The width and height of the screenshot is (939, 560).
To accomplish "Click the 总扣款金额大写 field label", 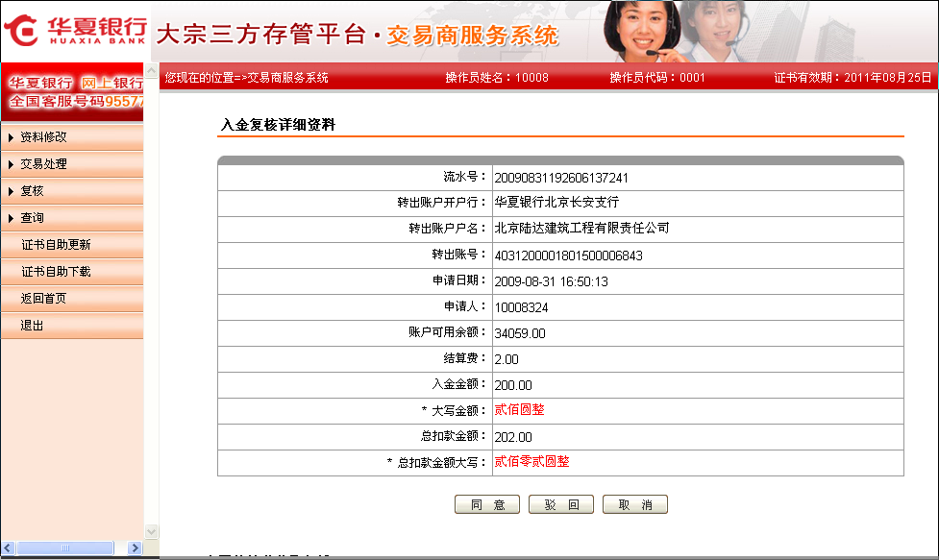I will [x=436, y=462].
